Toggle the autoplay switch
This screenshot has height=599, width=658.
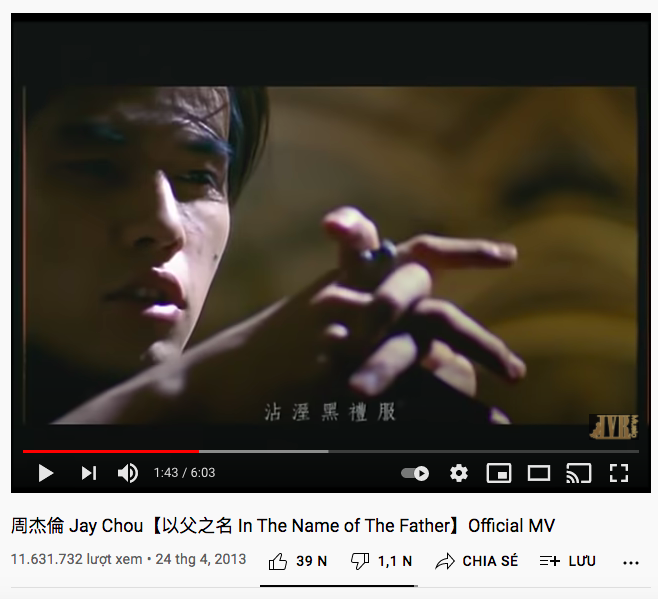click(x=415, y=473)
